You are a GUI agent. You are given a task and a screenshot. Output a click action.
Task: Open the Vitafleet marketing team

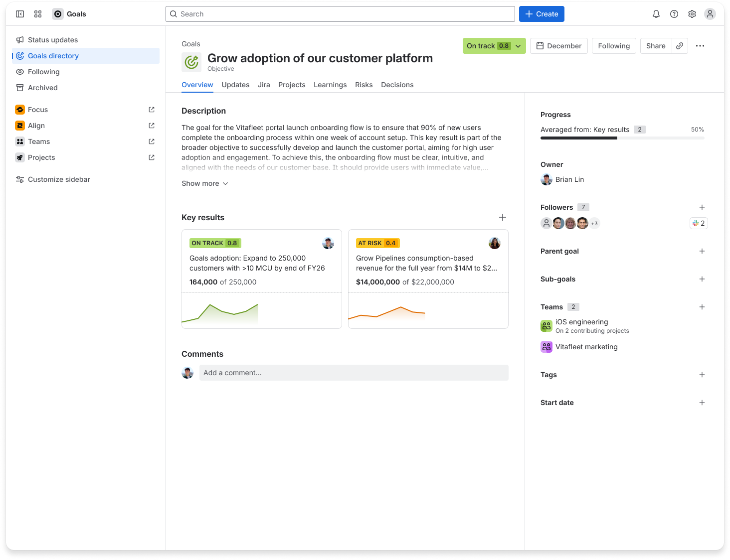(x=586, y=347)
